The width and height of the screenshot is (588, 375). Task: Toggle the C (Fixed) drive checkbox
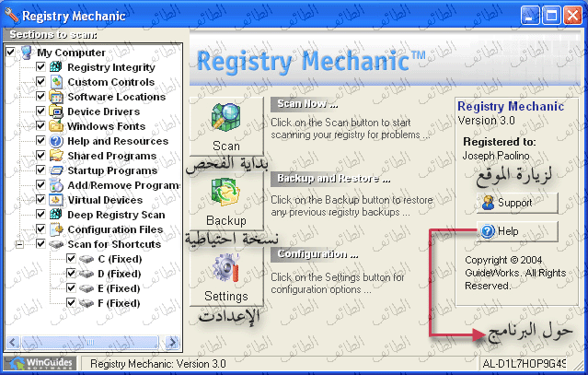[71, 259]
